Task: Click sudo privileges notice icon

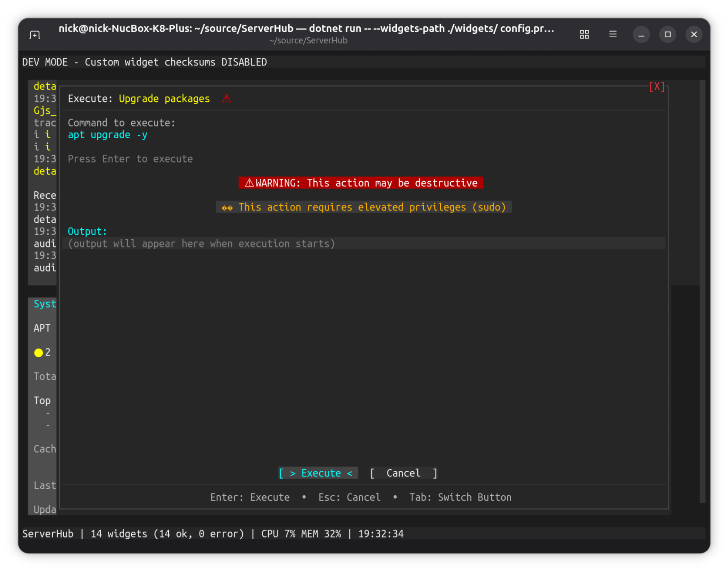Action: pos(227,207)
